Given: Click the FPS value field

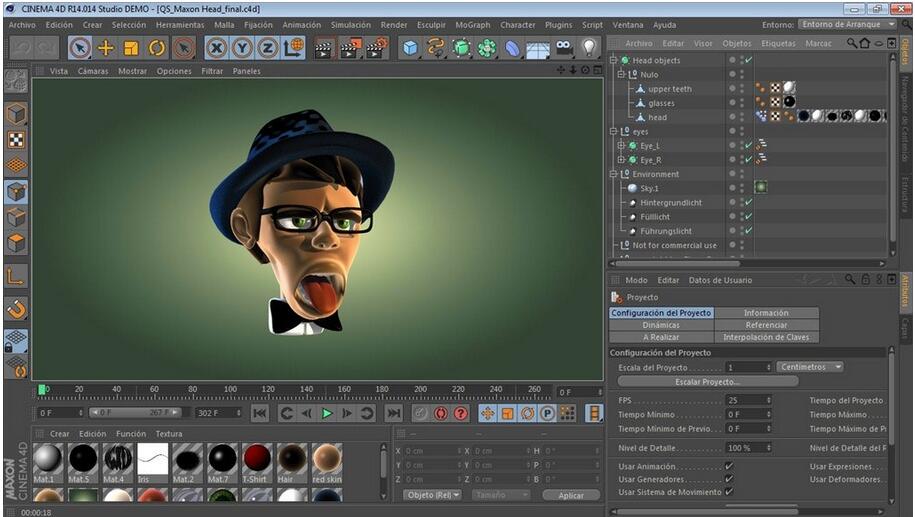Looking at the screenshot, I should pyautogui.click(x=749, y=400).
